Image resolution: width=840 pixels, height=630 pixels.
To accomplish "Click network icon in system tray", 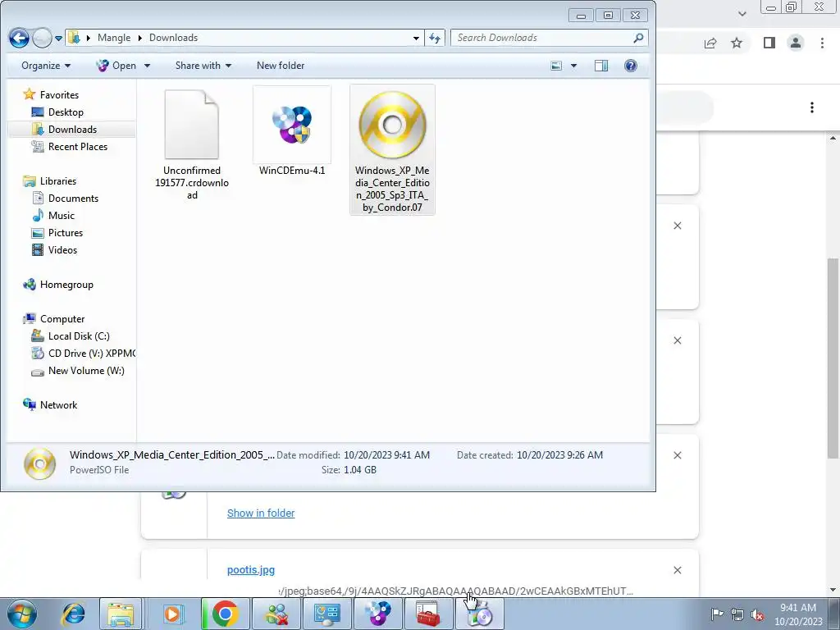I will (x=737, y=614).
